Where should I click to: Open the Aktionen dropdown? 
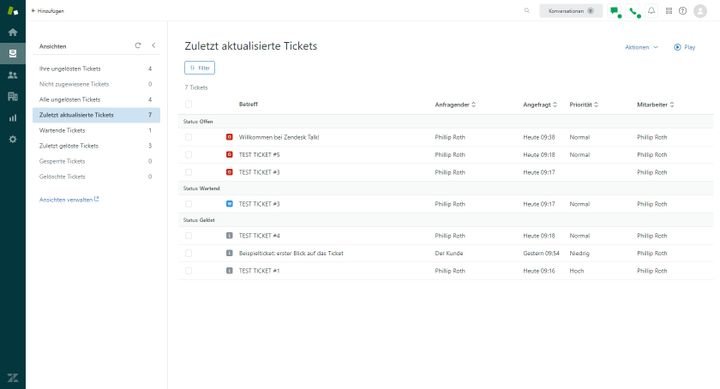pyautogui.click(x=641, y=47)
